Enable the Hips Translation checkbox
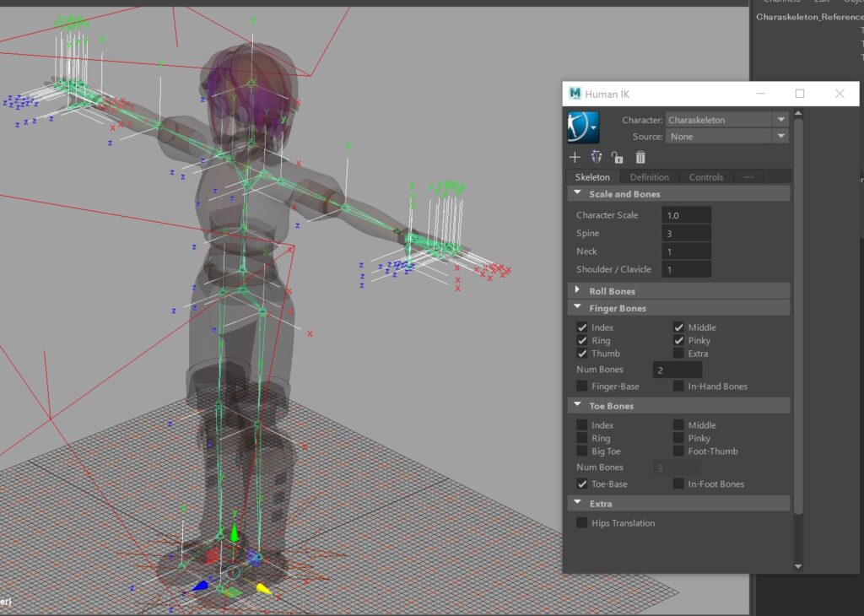Image resolution: width=864 pixels, height=616 pixels. click(x=582, y=523)
